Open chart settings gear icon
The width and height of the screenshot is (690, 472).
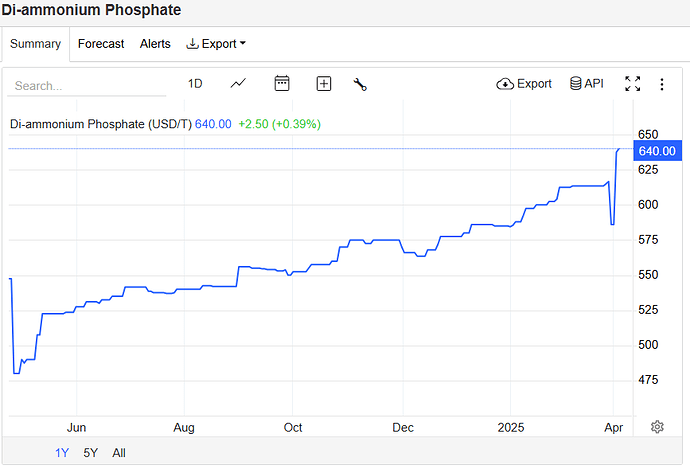click(x=657, y=427)
